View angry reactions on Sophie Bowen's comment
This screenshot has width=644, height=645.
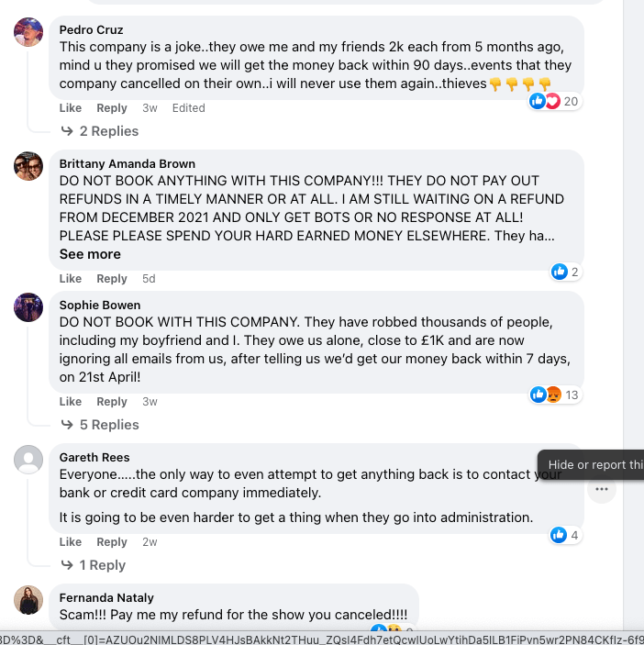554,395
